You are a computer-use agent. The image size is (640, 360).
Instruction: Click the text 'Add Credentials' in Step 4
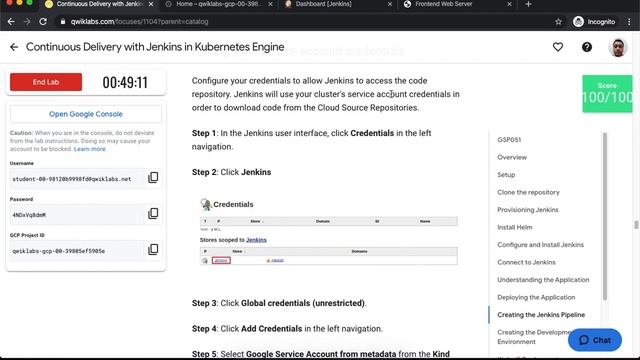pos(271,329)
